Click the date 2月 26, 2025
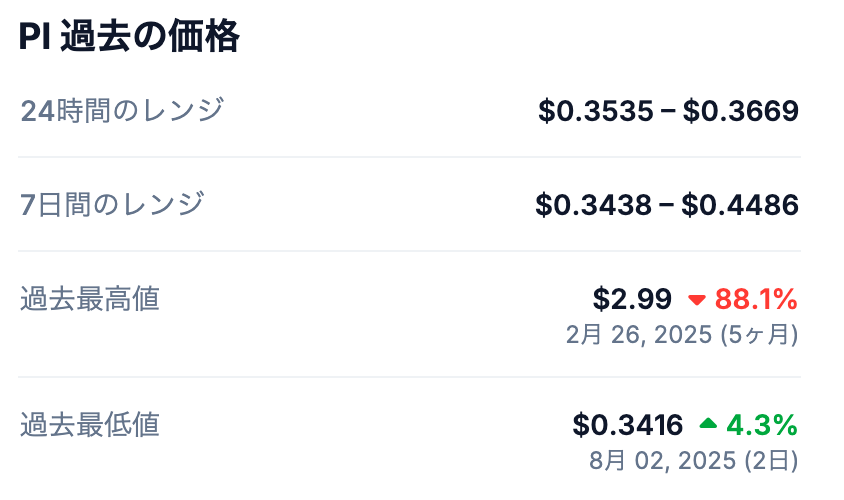The width and height of the screenshot is (844, 500). pyautogui.click(x=639, y=335)
